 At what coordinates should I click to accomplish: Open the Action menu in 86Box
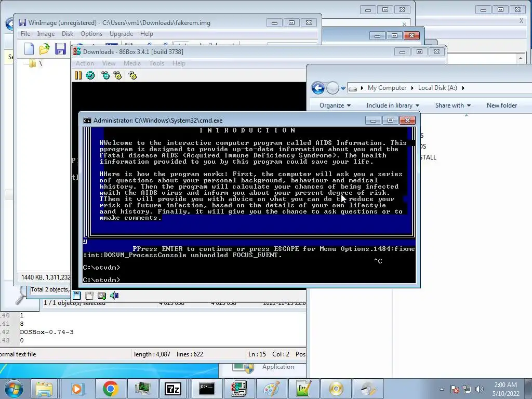pyautogui.click(x=85, y=63)
